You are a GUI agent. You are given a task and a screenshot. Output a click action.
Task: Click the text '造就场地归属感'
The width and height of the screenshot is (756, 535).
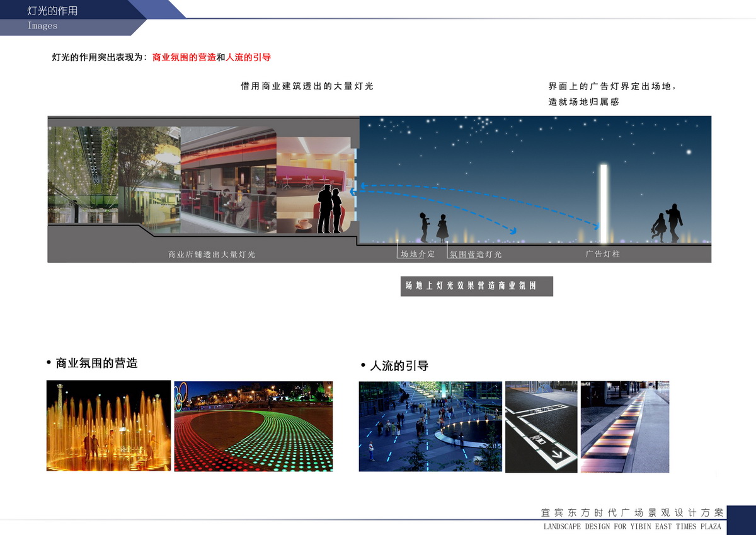coord(583,101)
